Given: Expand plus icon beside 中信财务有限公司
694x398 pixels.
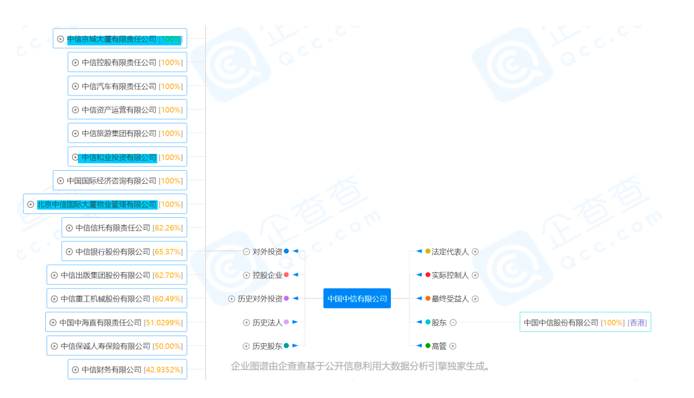Looking at the screenshot, I should (x=75, y=370).
